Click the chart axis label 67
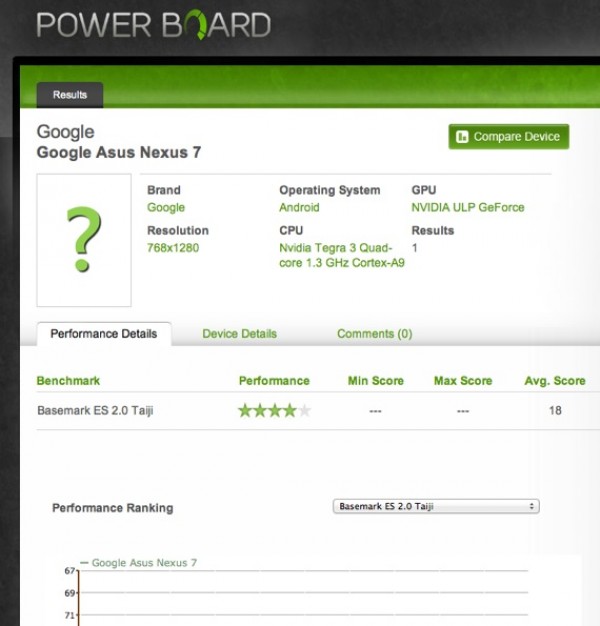The width and height of the screenshot is (600, 626). tap(69, 571)
